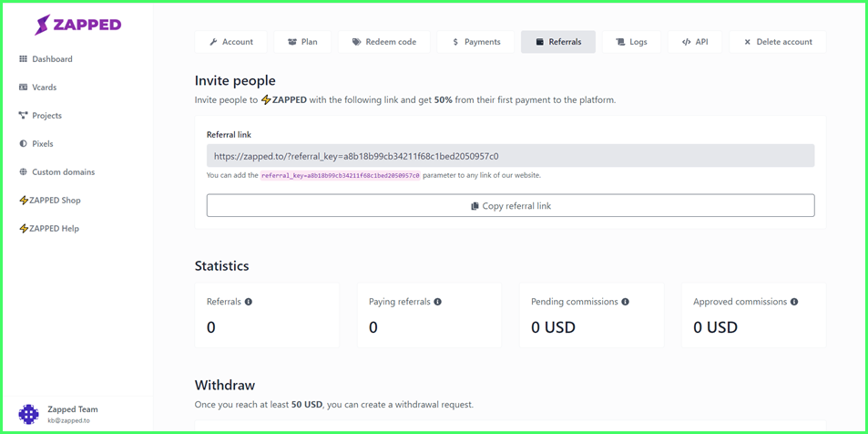Open Dashboard from the sidebar
The image size is (868, 434).
46,58
